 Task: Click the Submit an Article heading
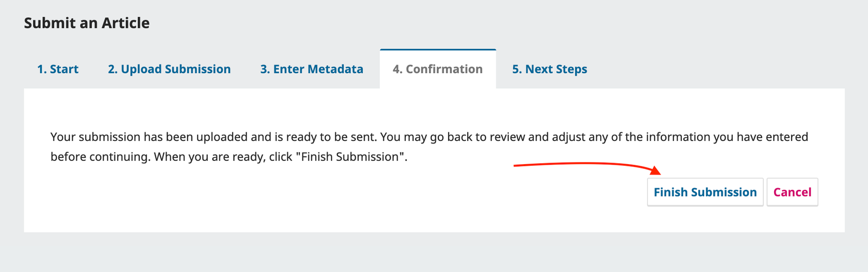coord(87,23)
